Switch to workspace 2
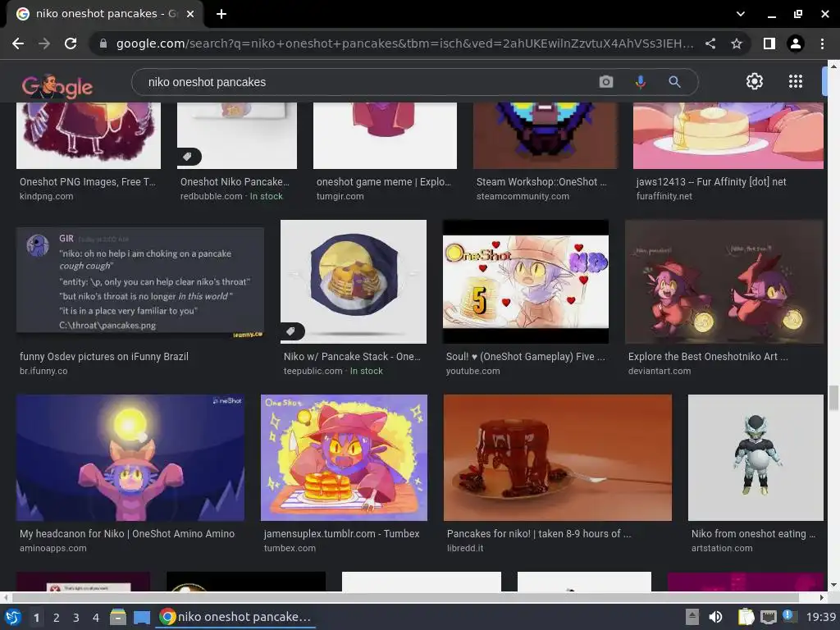 pyautogui.click(x=57, y=618)
